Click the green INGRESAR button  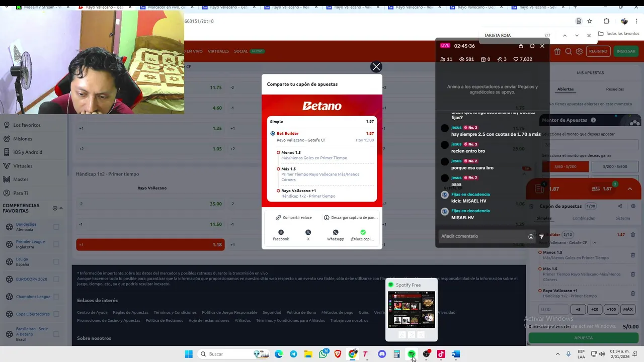click(x=626, y=51)
